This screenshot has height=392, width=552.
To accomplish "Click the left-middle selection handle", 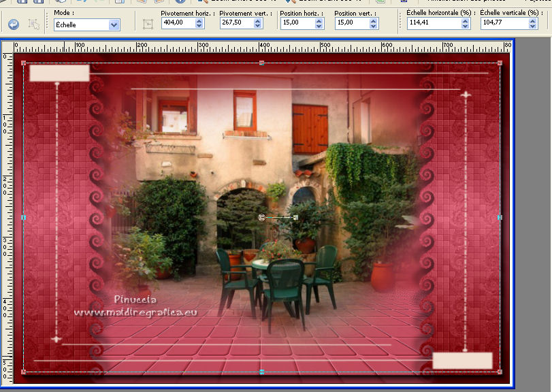I will tap(23, 218).
